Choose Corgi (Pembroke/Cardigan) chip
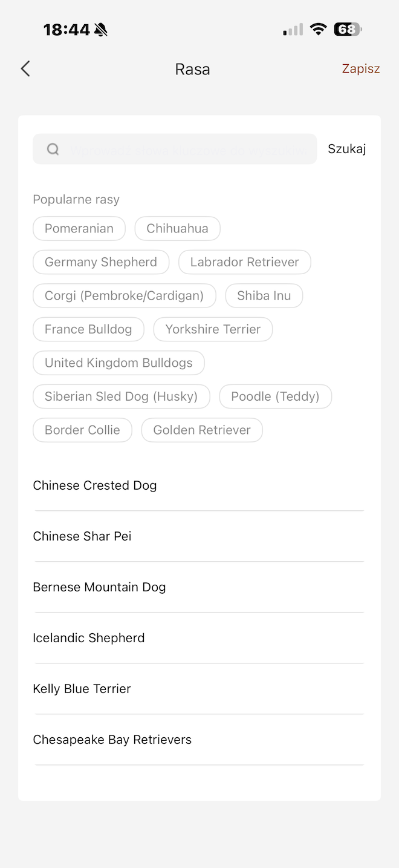This screenshot has height=868, width=399. (124, 296)
